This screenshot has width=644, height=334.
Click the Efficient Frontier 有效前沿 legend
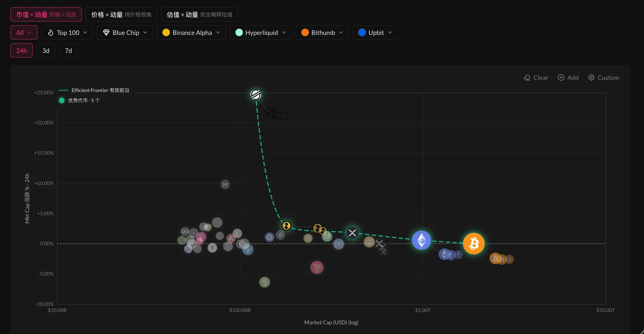(94, 90)
